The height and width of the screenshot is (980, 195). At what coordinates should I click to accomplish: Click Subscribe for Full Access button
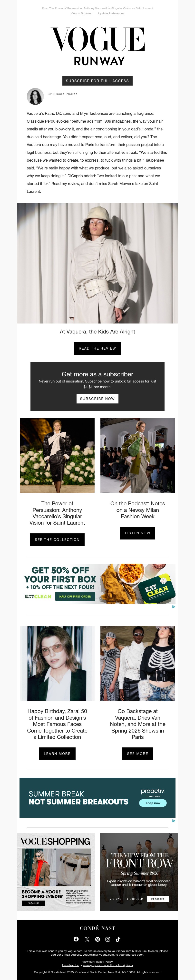click(x=97, y=81)
